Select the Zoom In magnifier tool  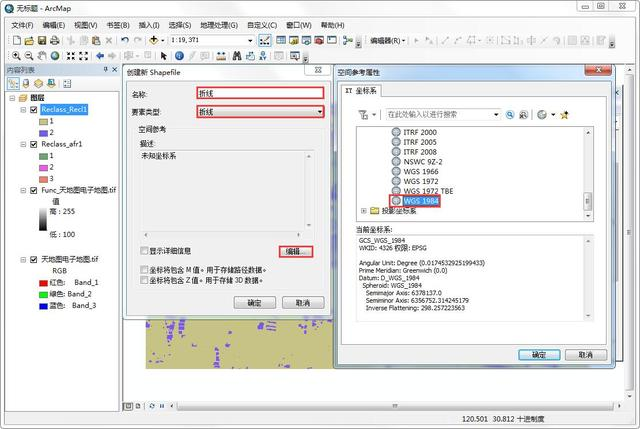click(16, 56)
